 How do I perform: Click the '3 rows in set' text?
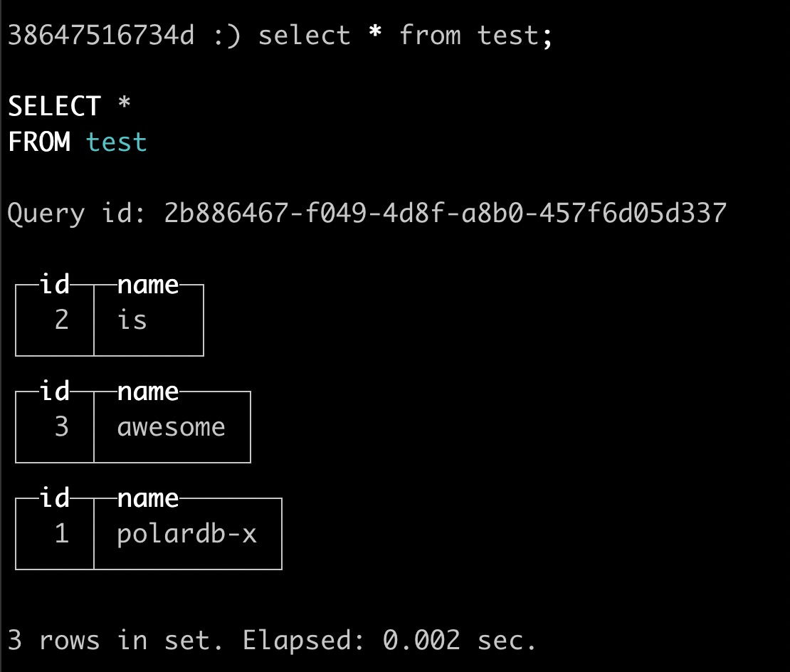coord(115,640)
